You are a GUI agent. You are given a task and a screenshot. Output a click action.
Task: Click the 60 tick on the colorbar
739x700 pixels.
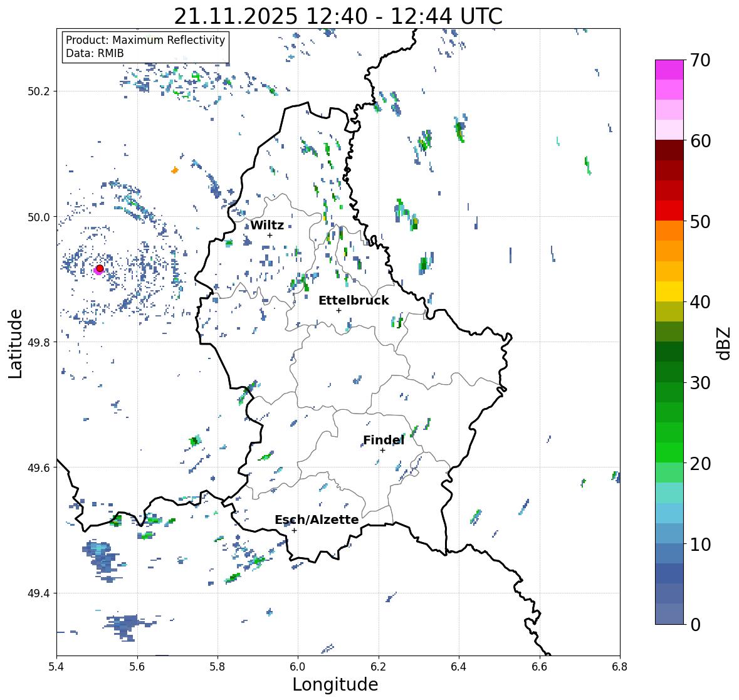[x=700, y=141]
